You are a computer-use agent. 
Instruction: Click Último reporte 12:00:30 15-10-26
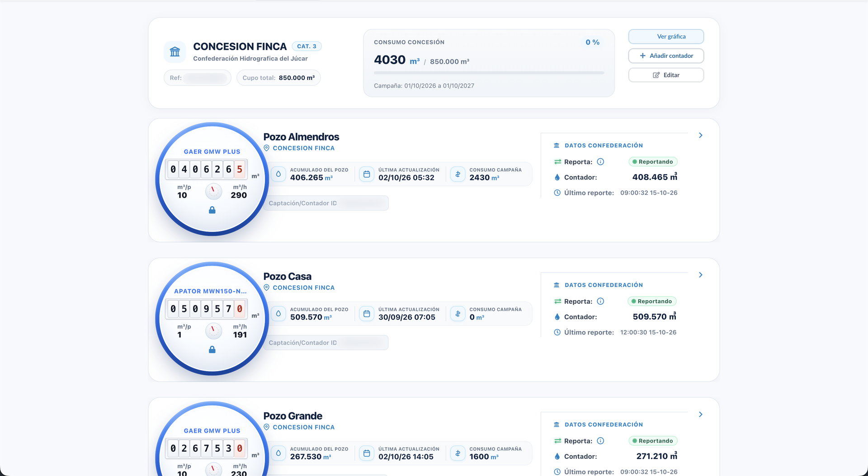[648, 332]
